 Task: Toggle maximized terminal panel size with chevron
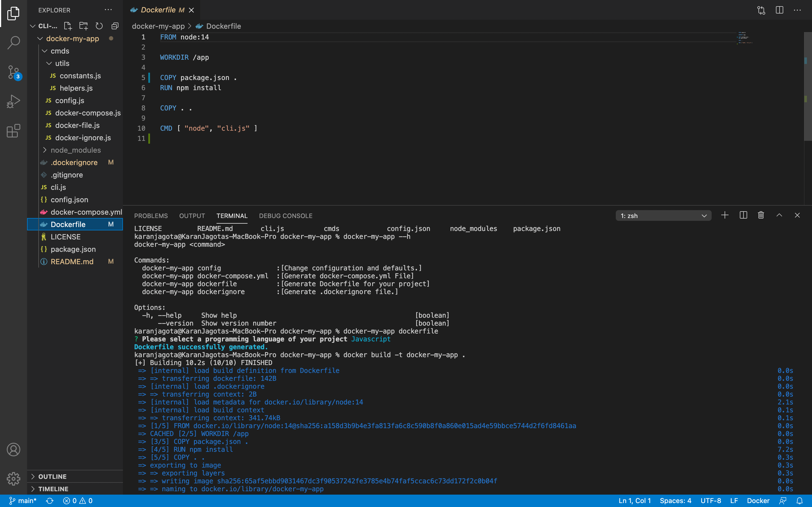pos(779,215)
